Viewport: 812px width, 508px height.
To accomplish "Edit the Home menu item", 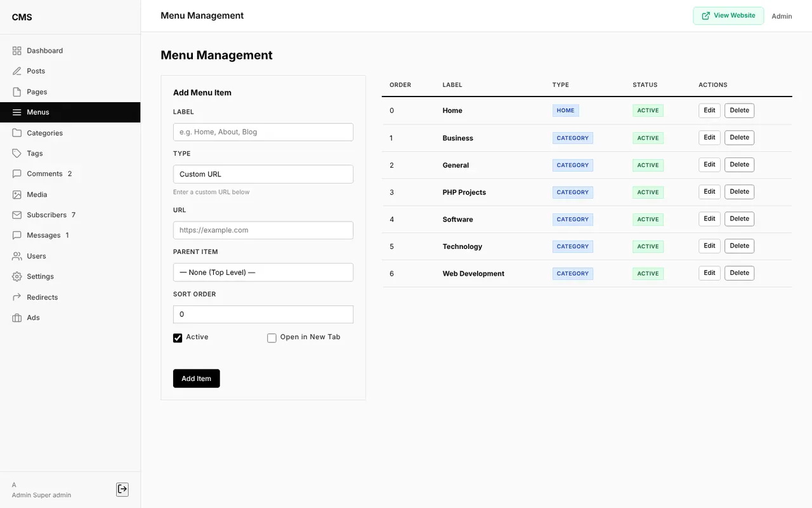I will 709,110.
